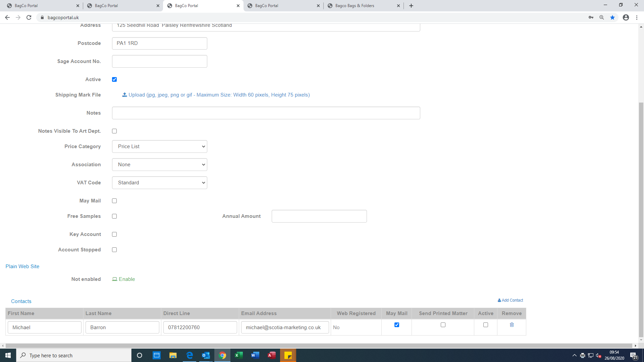Expand the Price Category dropdown
Image resolution: width=644 pixels, height=362 pixels.
tap(160, 146)
